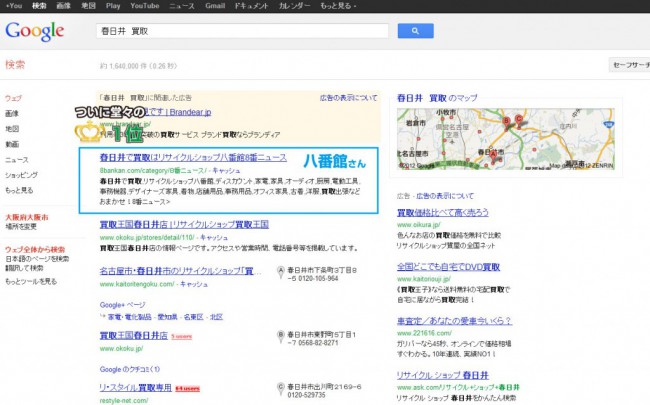Image resolution: width=650 pixels, height=405 pixels.
Task: Click 家電・電化製品 category link
Action: pyautogui.click(x=129, y=317)
